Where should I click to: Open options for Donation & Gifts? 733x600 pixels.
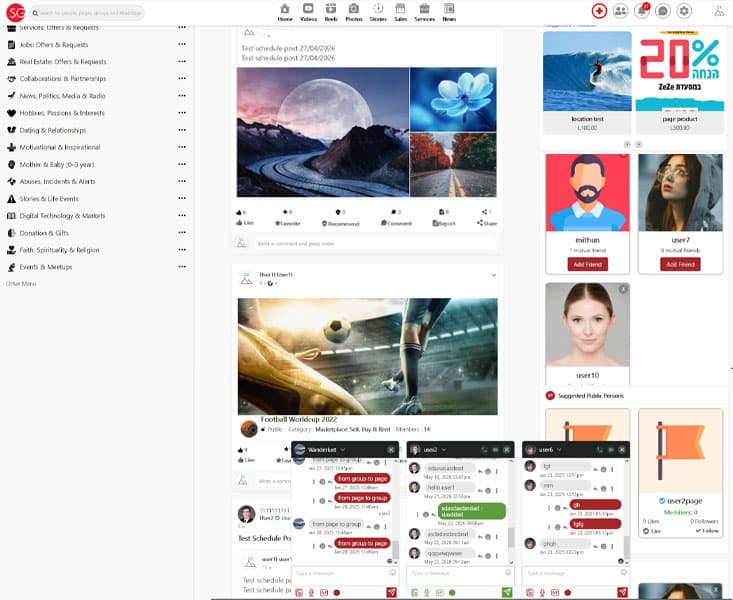pyautogui.click(x=182, y=232)
